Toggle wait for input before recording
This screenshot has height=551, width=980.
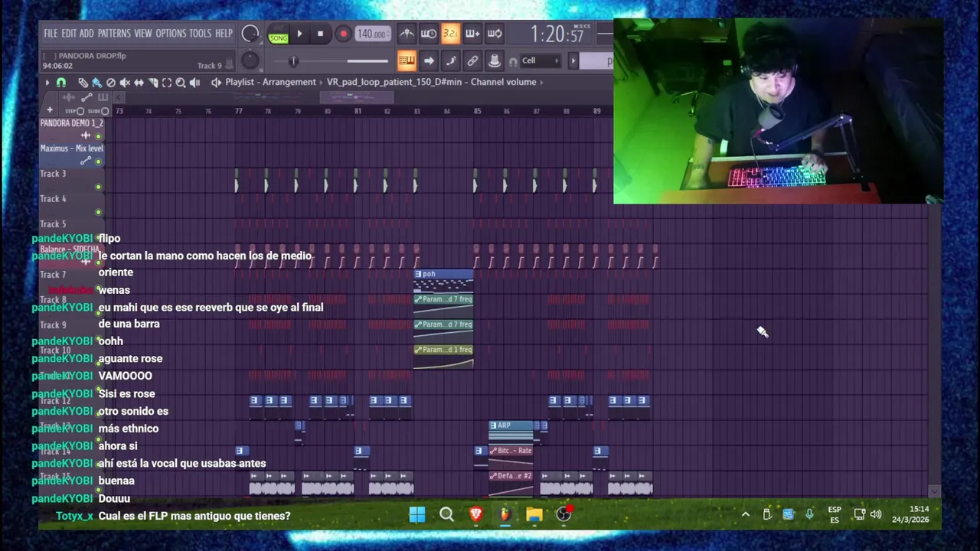click(x=429, y=34)
